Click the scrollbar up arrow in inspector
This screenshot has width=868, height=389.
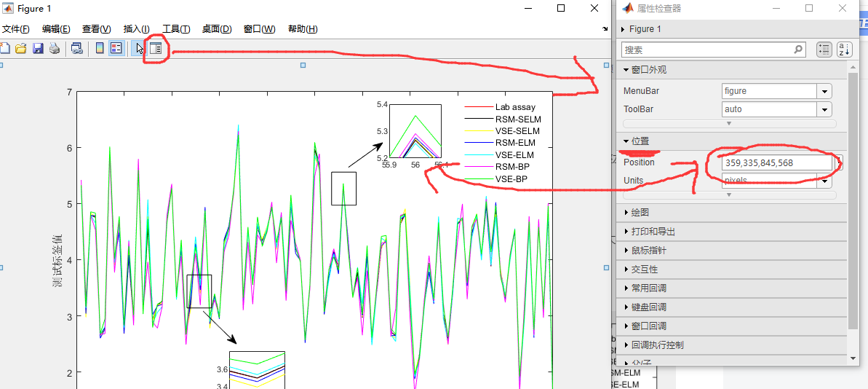853,66
